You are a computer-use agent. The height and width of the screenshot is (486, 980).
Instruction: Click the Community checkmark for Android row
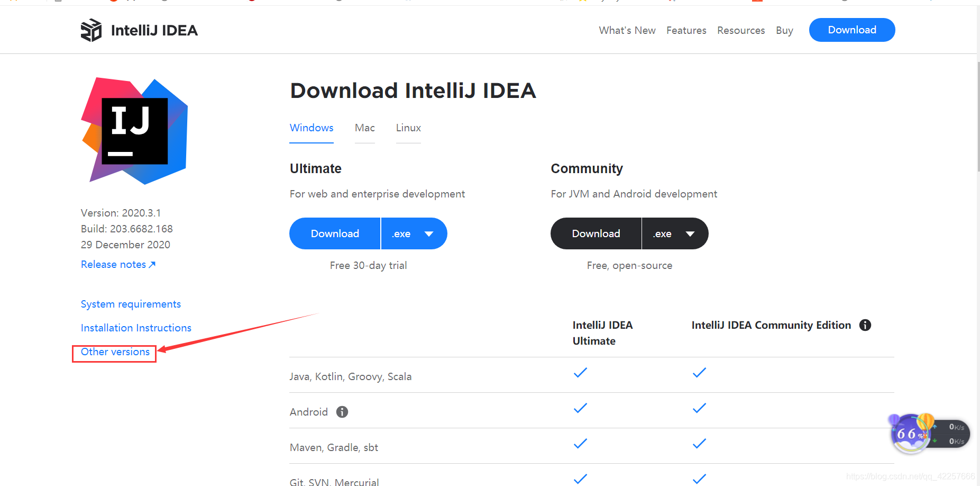[x=699, y=408]
